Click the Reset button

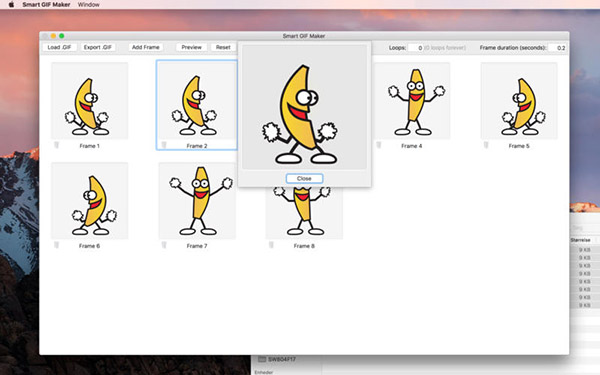(223, 47)
